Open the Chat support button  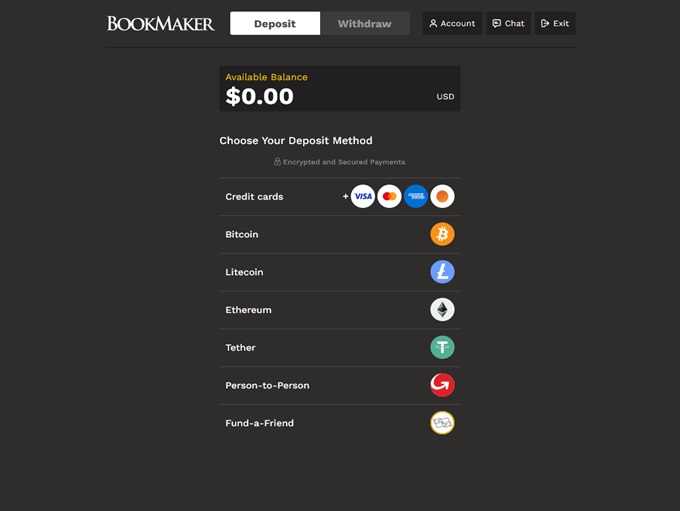(x=508, y=24)
